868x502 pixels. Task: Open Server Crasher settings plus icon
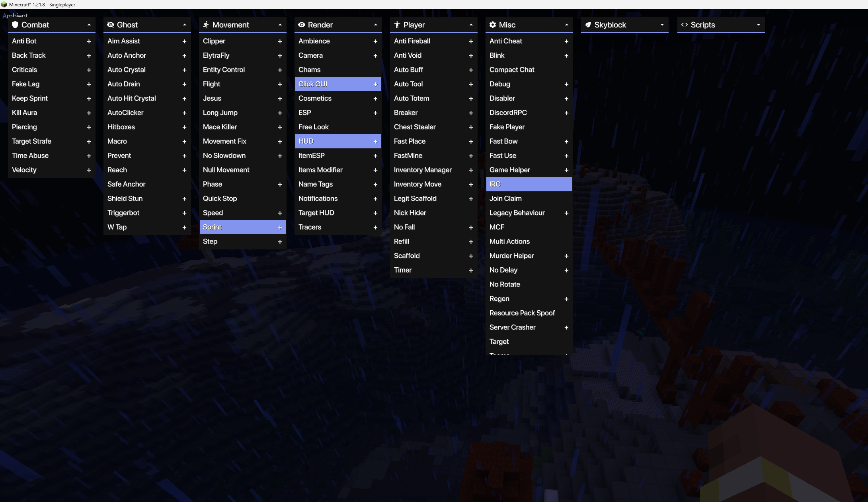coord(566,328)
